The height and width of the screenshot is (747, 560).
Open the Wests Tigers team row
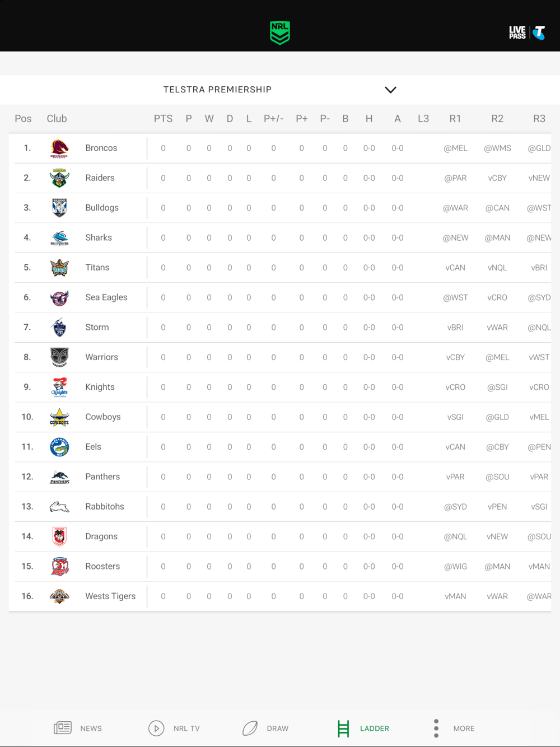click(280, 596)
